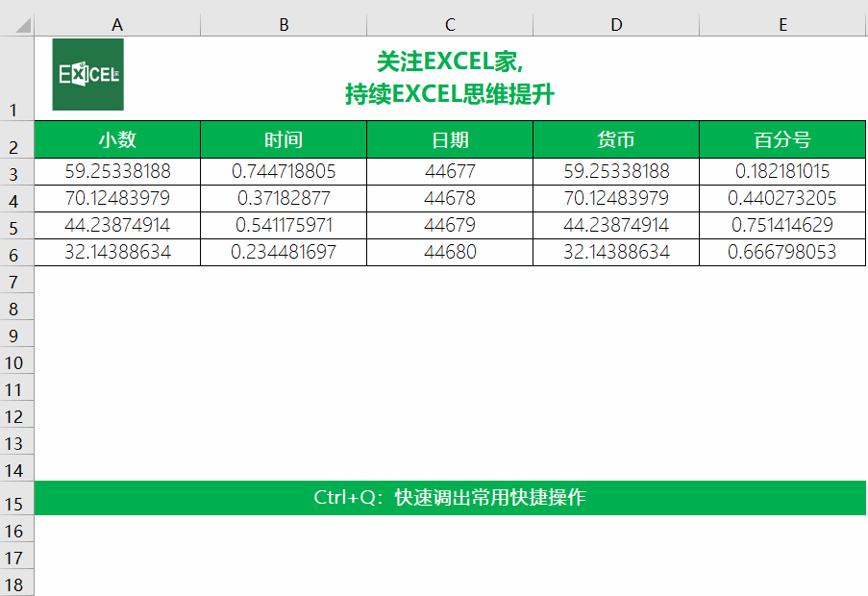Select cell A4 with 70.12483979

tap(117, 198)
